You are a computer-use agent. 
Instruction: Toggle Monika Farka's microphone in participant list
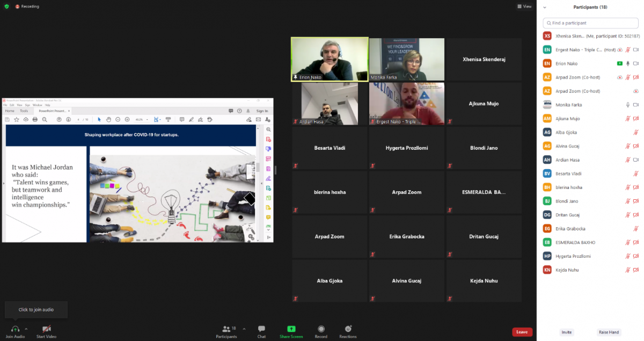627,105
